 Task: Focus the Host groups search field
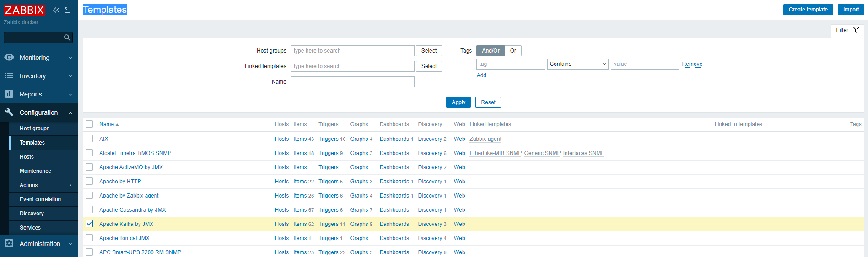pyautogui.click(x=353, y=51)
